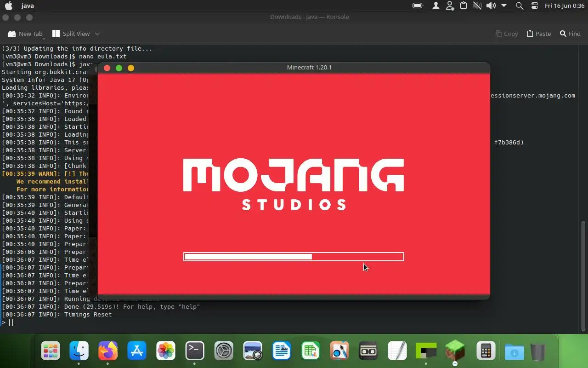Open the App Store icon in dock
The height and width of the screenshot is (368, 588).
[x=137, y=351]
